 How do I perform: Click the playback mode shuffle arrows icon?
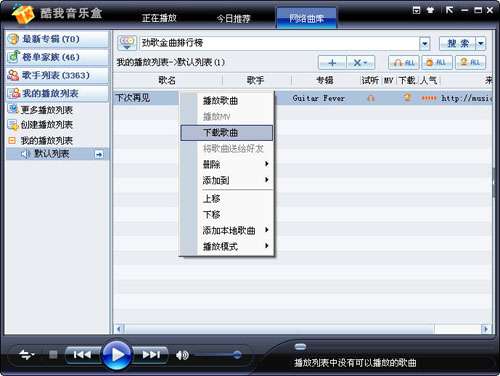tap(27, 355)
